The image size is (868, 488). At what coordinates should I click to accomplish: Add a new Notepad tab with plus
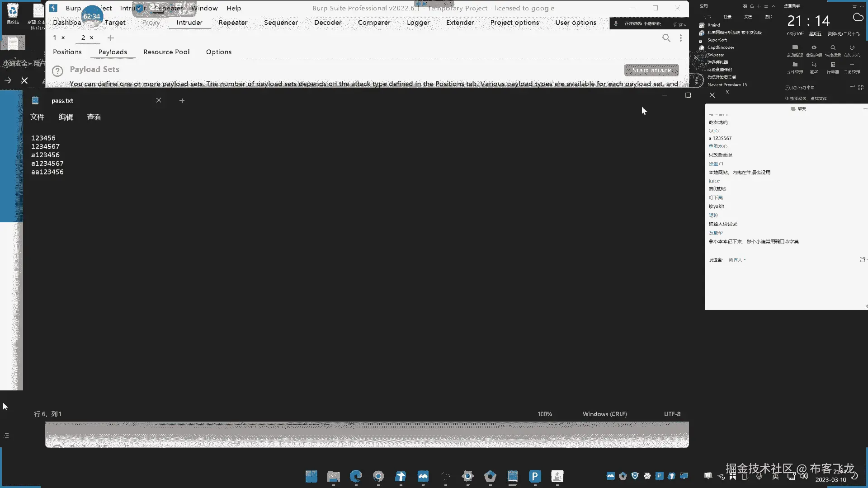click(182, 101)
